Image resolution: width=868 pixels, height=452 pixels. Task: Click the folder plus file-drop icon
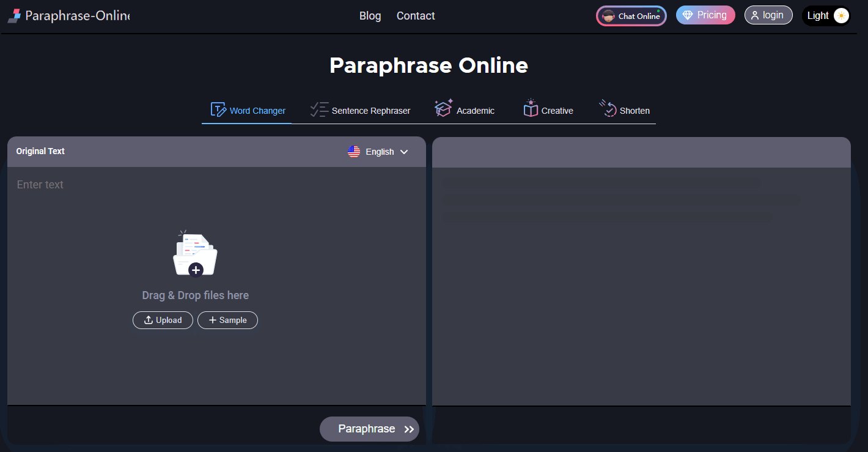click(x=195, y=254)
